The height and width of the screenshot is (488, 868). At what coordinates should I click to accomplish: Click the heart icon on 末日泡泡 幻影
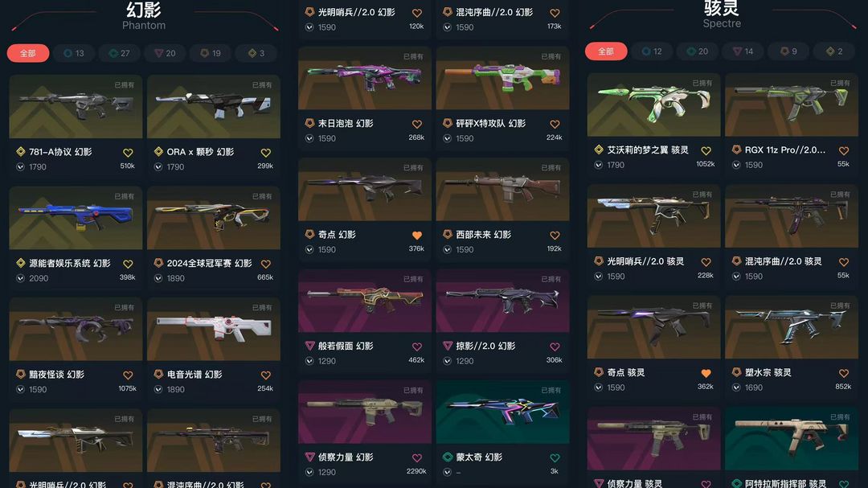click(417, 124)
